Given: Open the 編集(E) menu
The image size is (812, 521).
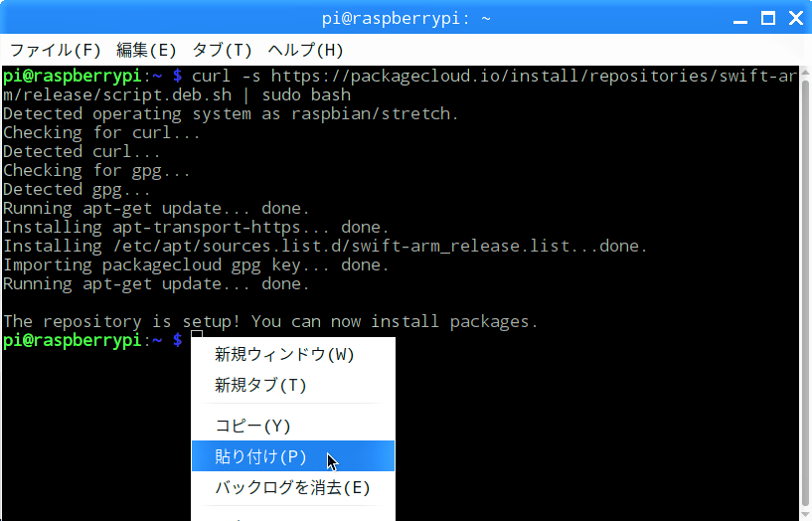Looking at the screenshot, I should (x=146, y=50).
